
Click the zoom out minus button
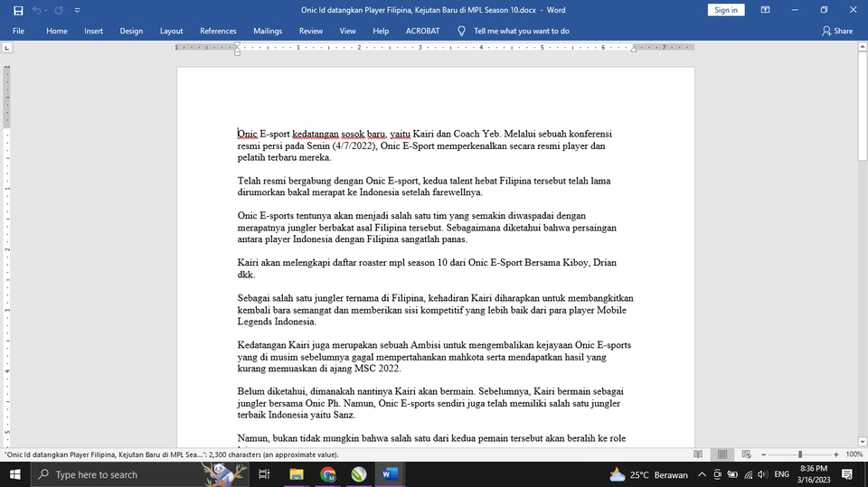763,454
